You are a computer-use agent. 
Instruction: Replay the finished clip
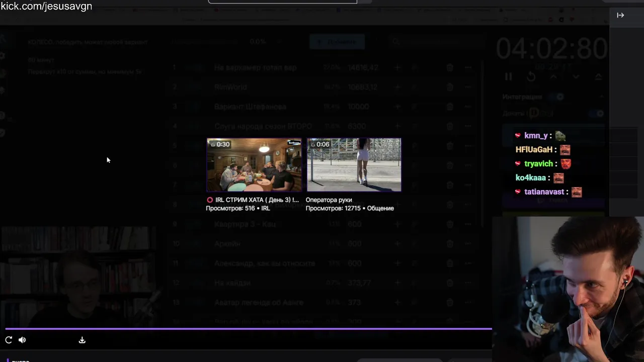pos(9,340)
